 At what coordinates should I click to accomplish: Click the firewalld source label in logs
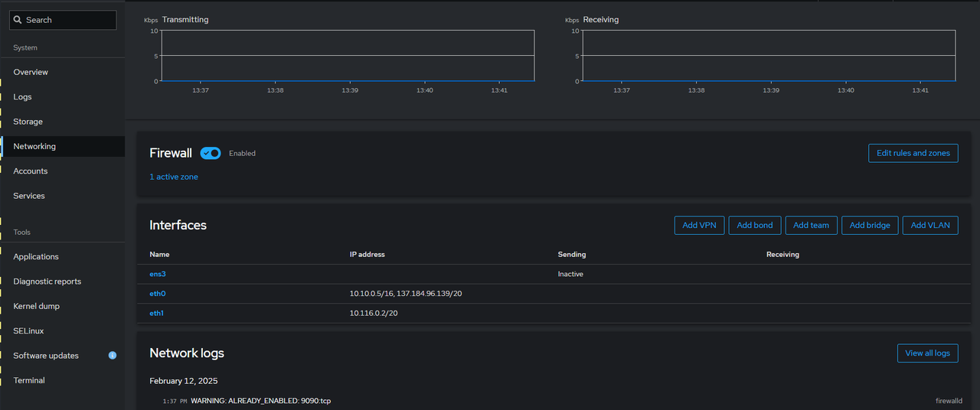[949, 401]
